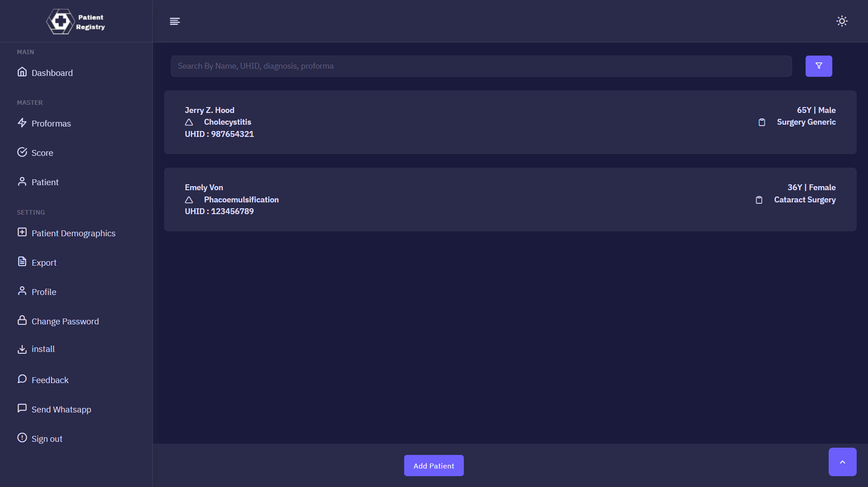Open the Feedback chat bubble
Screen dimensions: 868x487
(x=22, y=379)
